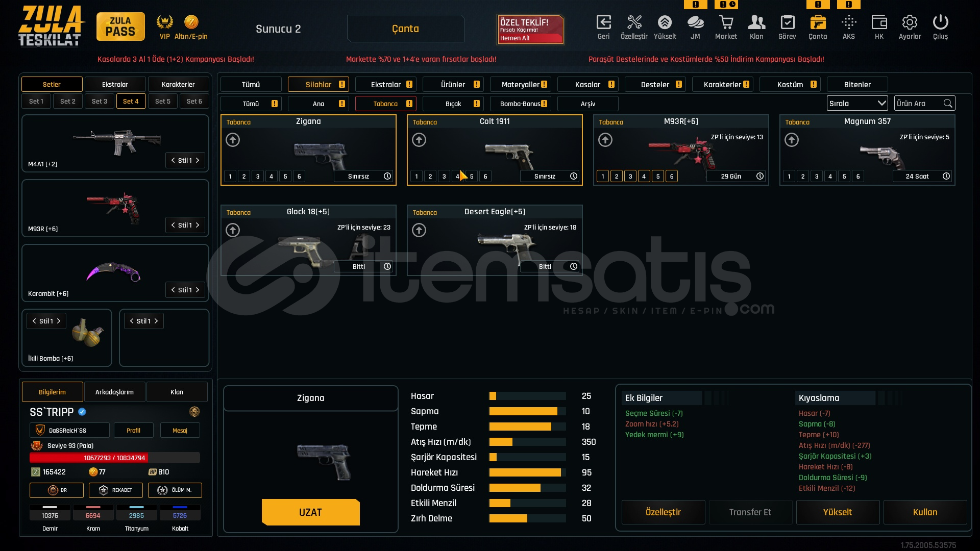Switch to Ekstralar category tab

(386, 85)
